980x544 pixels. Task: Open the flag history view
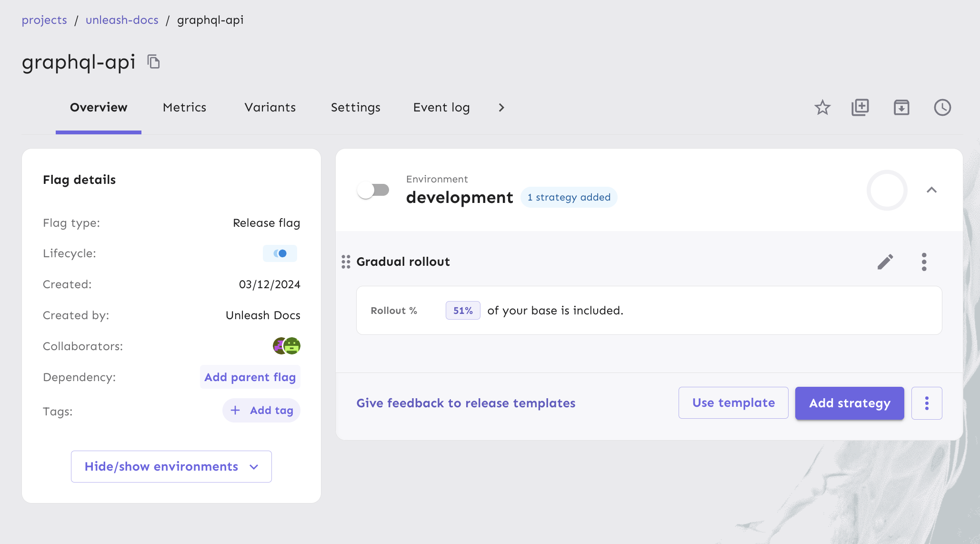(942, 108)
